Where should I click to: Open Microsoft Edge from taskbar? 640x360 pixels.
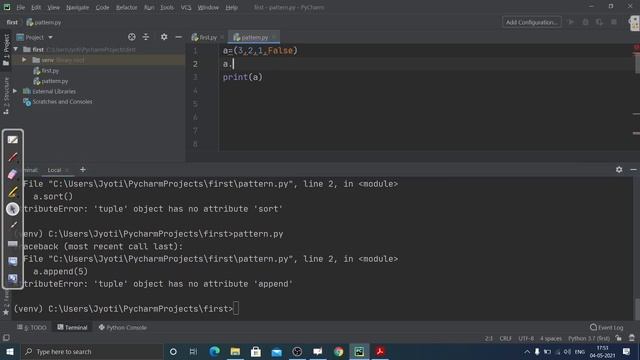click(214, 351)
